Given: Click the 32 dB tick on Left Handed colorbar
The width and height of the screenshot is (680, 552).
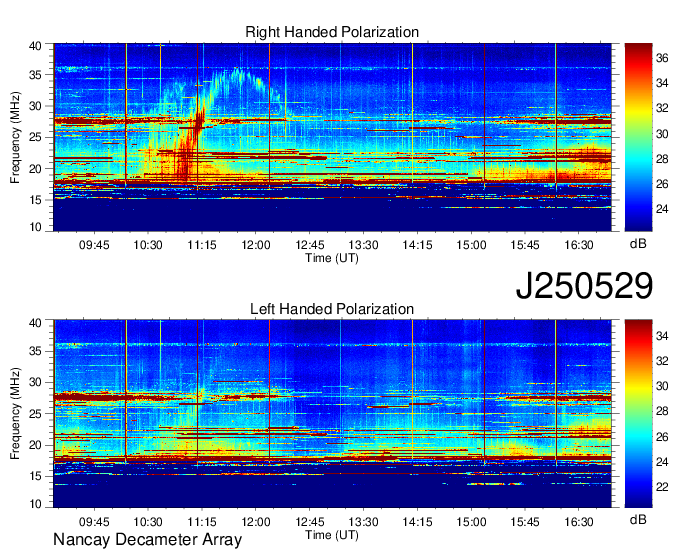Looking at the screenshot, I should pos(662,361).
